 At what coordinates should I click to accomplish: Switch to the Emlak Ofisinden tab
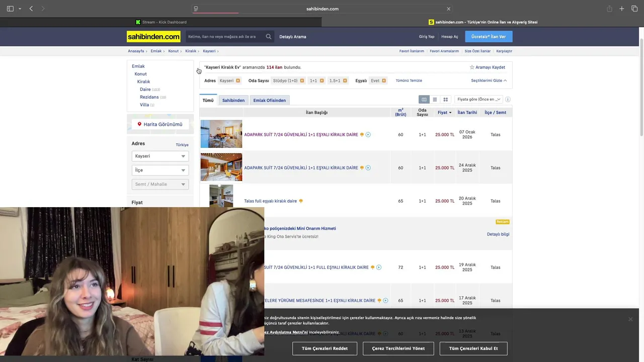click(270, 101)
